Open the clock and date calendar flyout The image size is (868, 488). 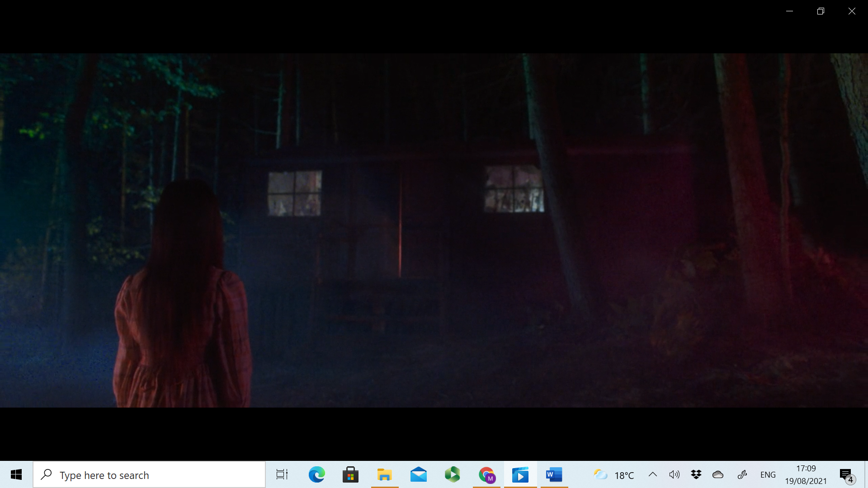pyautogui.click(x=806, y=475)
